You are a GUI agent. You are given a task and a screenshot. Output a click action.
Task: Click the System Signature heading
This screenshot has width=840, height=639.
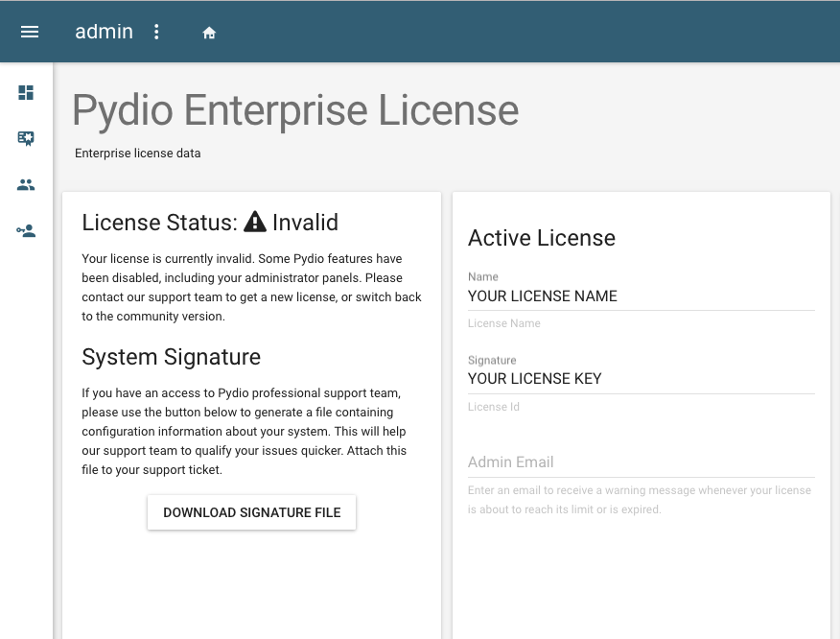(172, 357)
